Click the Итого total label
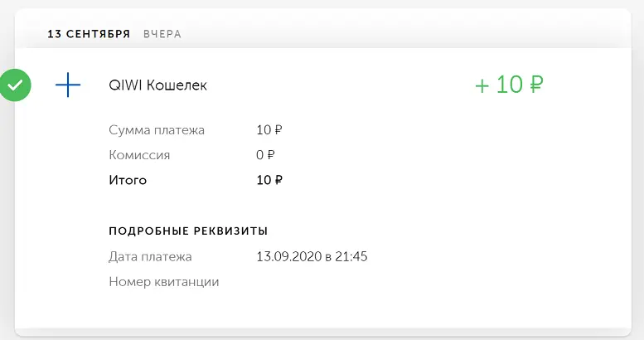This screenshot has width=644, height=340. (128, 180)
